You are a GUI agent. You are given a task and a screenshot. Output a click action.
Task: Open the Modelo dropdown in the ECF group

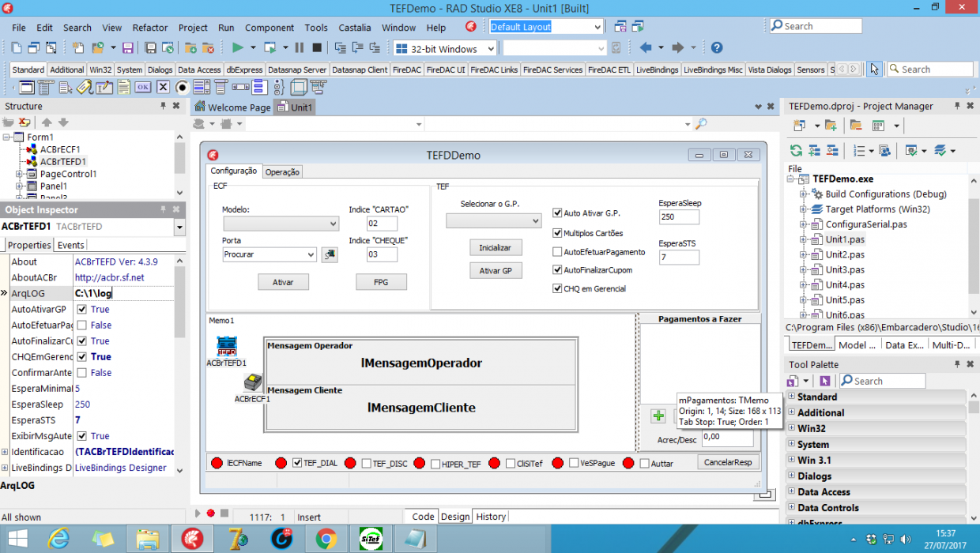coord(333,224)
